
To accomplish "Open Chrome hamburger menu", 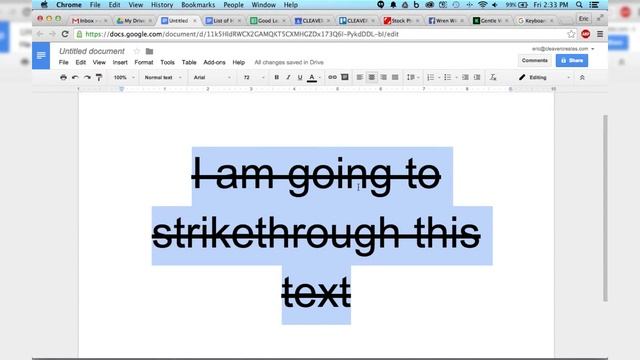I will (600, 34).
